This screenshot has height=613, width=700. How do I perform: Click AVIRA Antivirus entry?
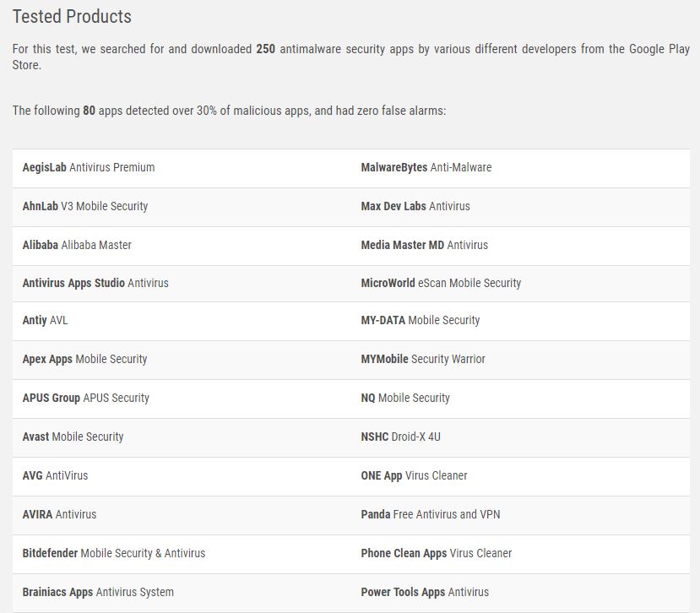coord(59,514)
